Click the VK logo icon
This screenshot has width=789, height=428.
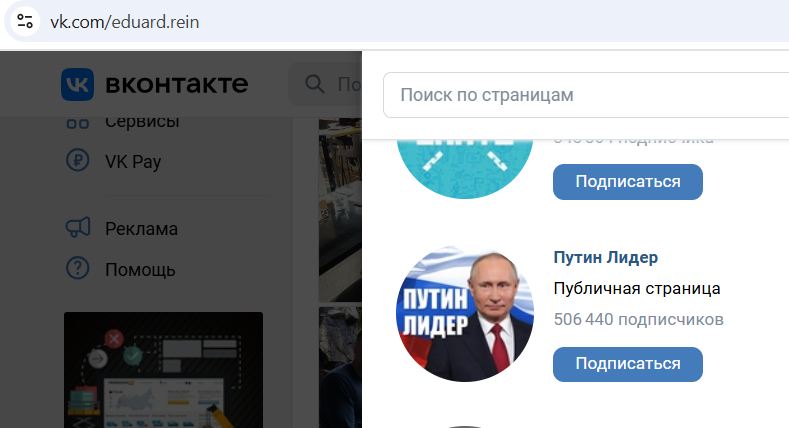pyautogui.click(x=77, y=84)
